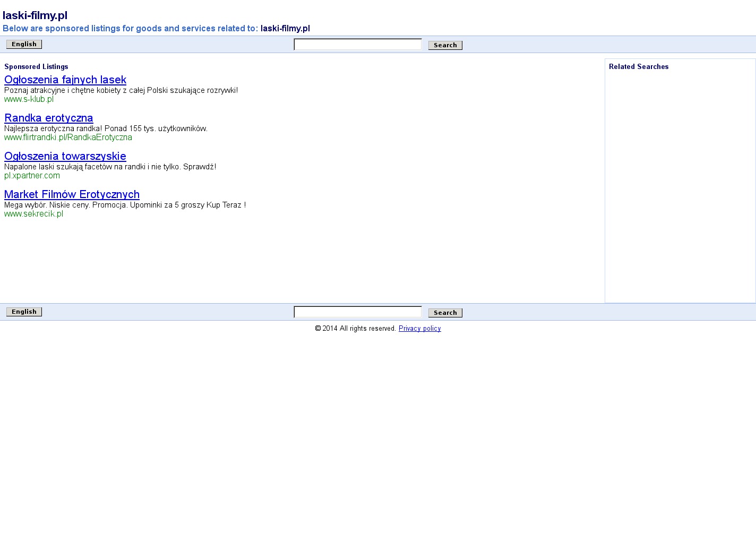The width and height of the screenshot is (756, 533).
Task: Click the www.s-klub.pl green URL
Action: point(29,99)
